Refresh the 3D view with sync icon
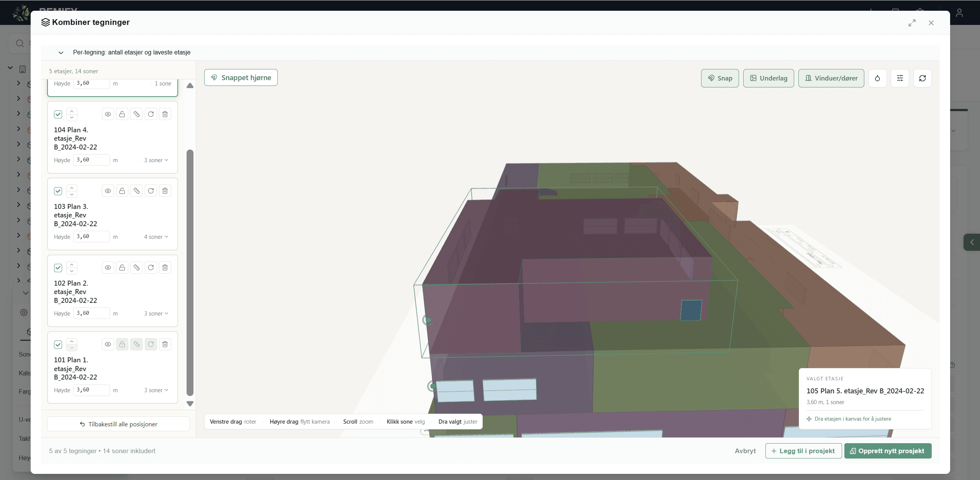This screenshot has width=980, height=480. coord(923,78)
